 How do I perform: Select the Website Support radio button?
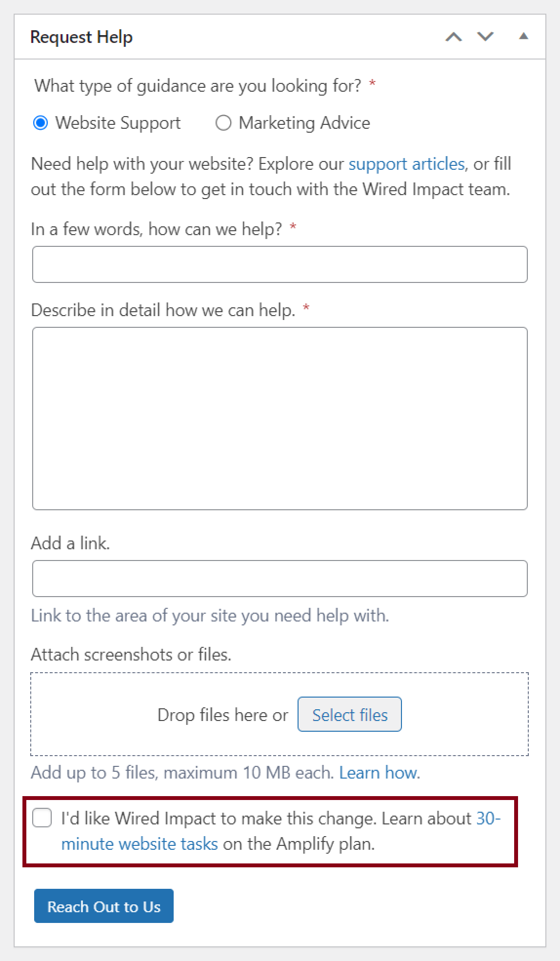pyautogui.click(x=41, y=123)
